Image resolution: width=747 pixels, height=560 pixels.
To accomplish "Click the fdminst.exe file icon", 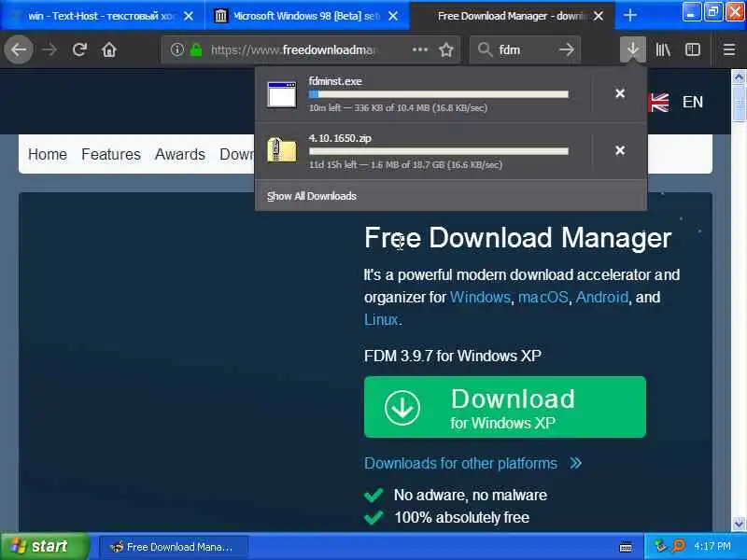I will [x=282, y=94].
